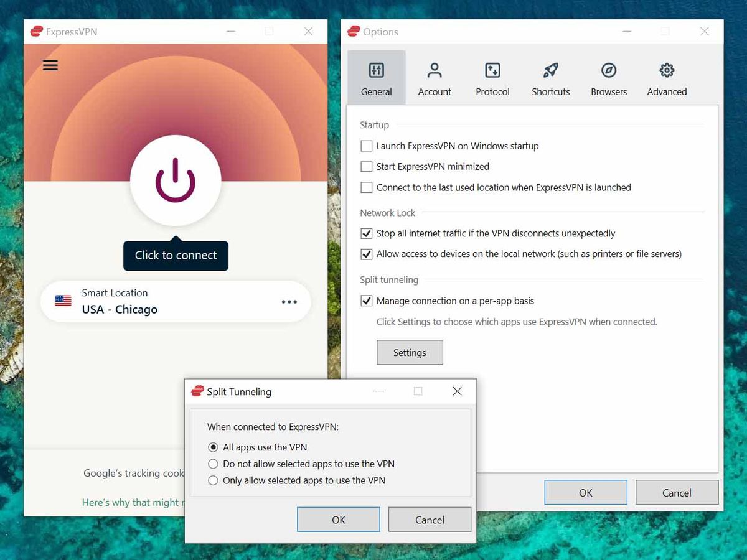Image resolution: width=747 pixels, height=560 pixels.
Task: Open the location options ellipsis menu
Action: (x=289, y=302)
